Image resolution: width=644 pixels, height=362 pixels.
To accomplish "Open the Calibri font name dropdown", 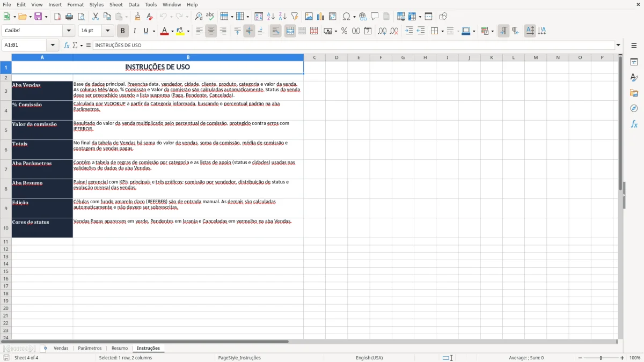I will [69, 31].
